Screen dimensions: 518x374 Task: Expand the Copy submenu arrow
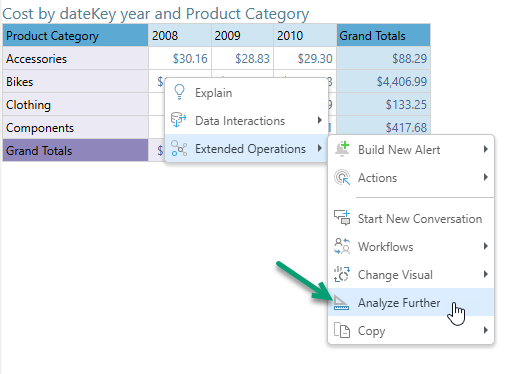pyautogui.click(x=486, y=330)
